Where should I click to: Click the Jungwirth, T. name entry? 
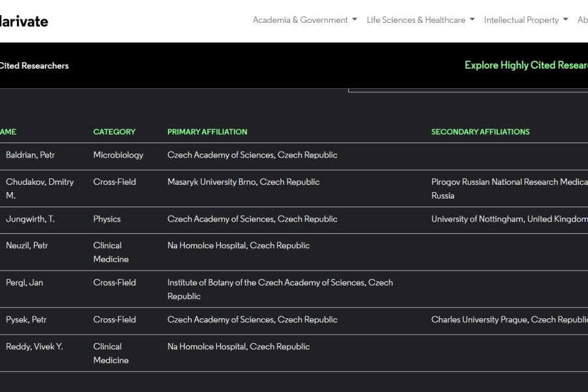pyautogui.click(x=30, y=220)
